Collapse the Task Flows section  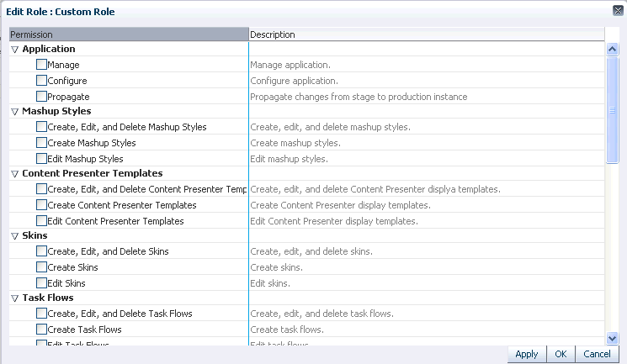pos(14,298)
